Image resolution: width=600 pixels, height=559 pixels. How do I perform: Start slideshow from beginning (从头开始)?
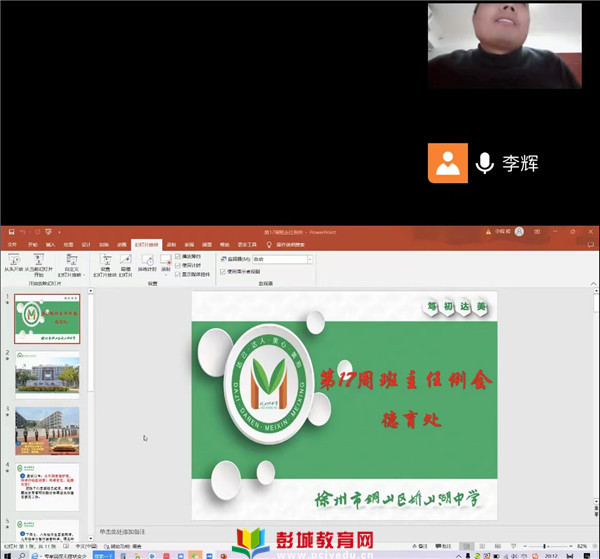(14, 263)
